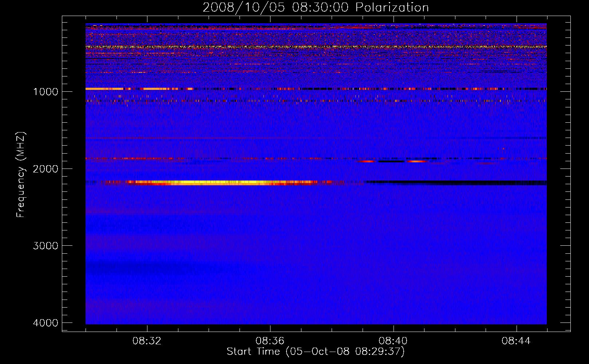Click the plot title '2008/10/05 08:30:00 Polarization'

(x=316, y=7)
